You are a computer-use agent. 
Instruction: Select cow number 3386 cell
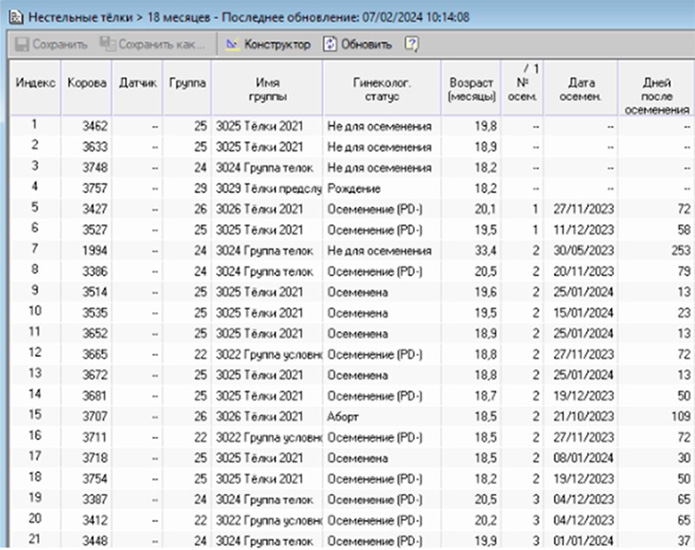coord(87,272)
